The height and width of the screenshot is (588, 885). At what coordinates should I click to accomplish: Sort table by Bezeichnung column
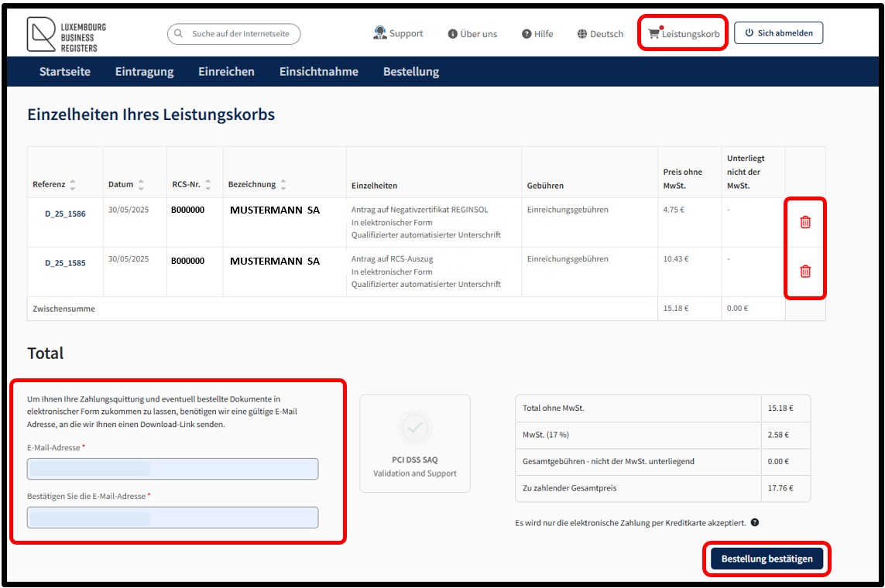tap(283, 184)
